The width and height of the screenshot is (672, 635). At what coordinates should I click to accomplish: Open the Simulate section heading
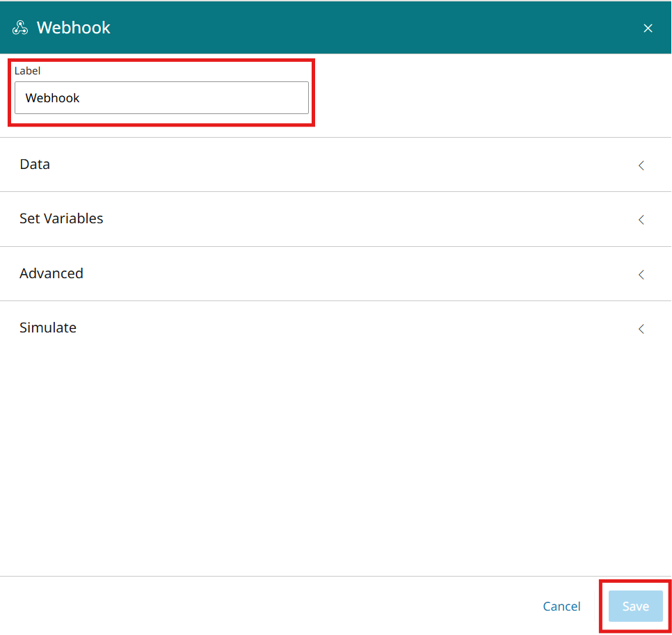tap(48, 328)
